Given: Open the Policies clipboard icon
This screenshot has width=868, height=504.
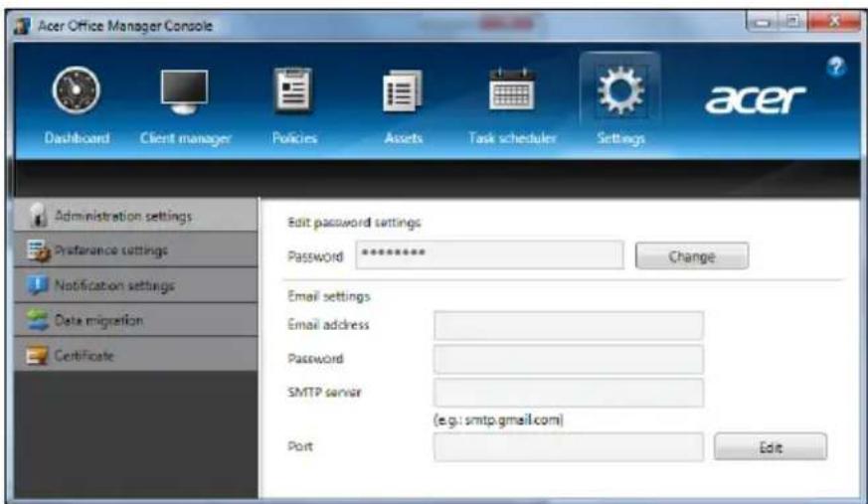Looking at the screenshot, I should 293,90.
